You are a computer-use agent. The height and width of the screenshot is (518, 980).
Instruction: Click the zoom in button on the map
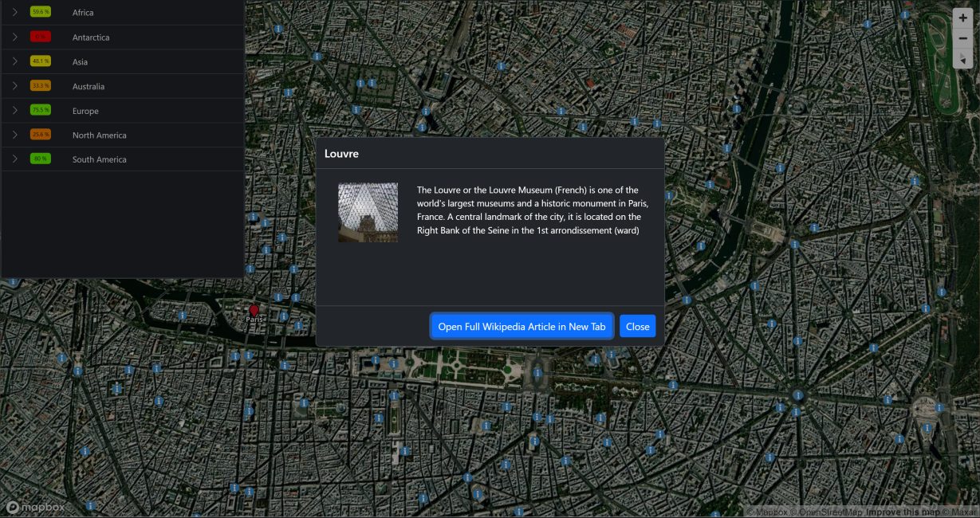[x=962, y=17]
